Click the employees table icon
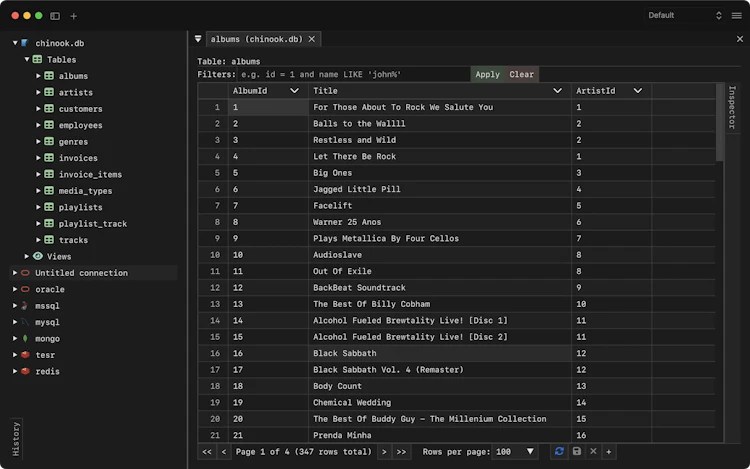The image size is (750, 469). click(49, 125)
